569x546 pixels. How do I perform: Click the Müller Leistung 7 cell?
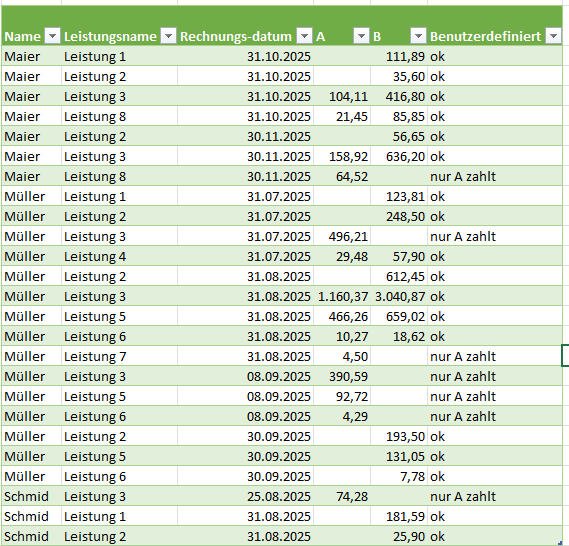pos(119,356)
